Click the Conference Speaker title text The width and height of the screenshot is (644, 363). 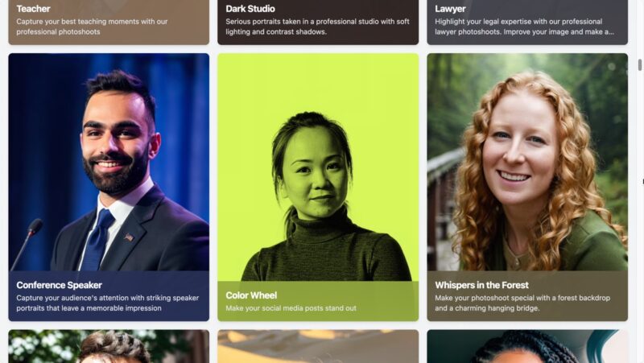59,285
